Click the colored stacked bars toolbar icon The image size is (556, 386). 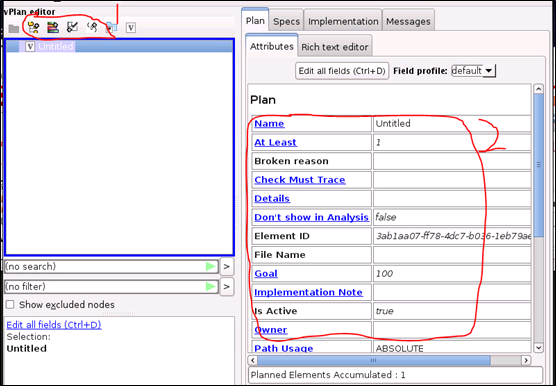(53, 27)
